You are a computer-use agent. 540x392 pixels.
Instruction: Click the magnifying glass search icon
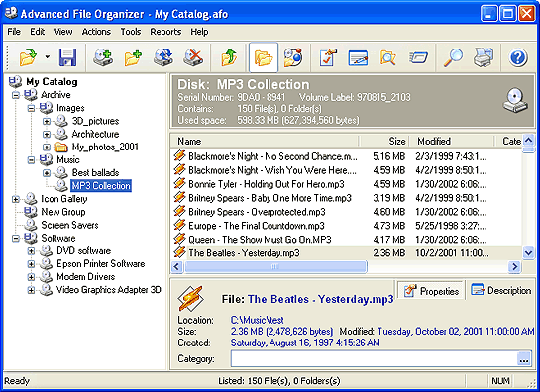pyautogui.click(x=453, y=57)
